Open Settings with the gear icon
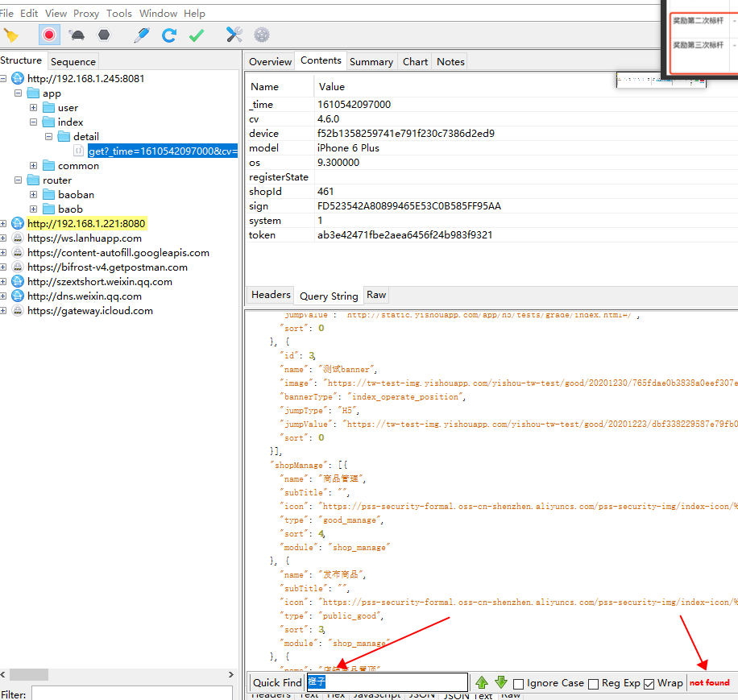 tap(262, 35)
